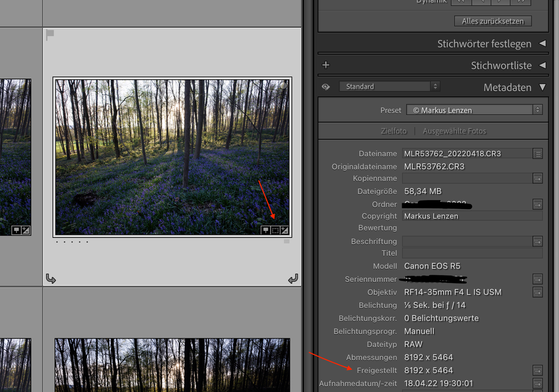Click the develop adjustments badge on the thumbnail
Image resolution: width=559 pixels, height=392 pixels.
(x=284, y=230)
